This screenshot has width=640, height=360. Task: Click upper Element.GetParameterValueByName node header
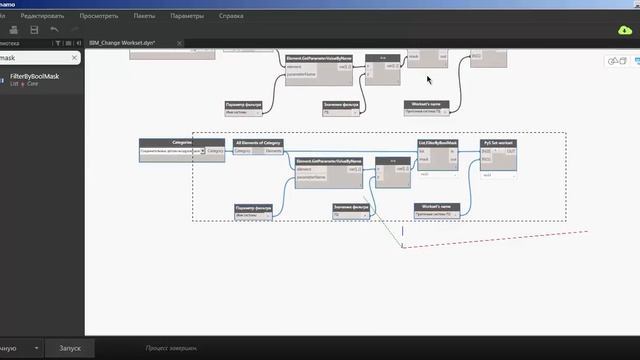(x=319, y=59)
